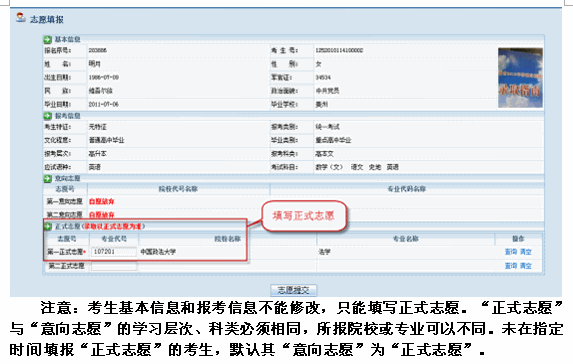Select the 操作 column header

coord(518,239)
